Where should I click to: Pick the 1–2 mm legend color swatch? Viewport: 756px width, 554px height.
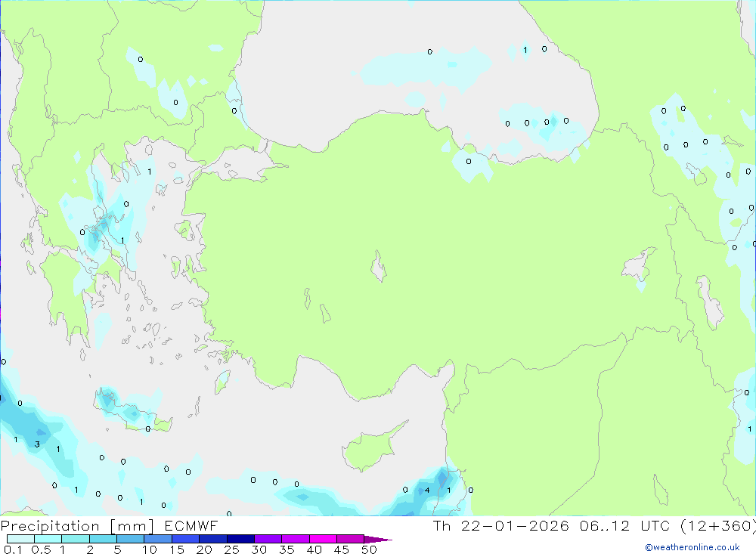coord(76,539)
